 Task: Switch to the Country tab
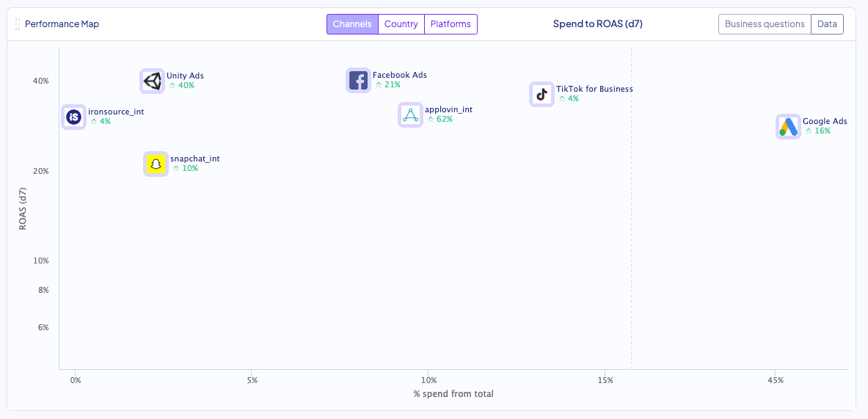tap(401, 24)
